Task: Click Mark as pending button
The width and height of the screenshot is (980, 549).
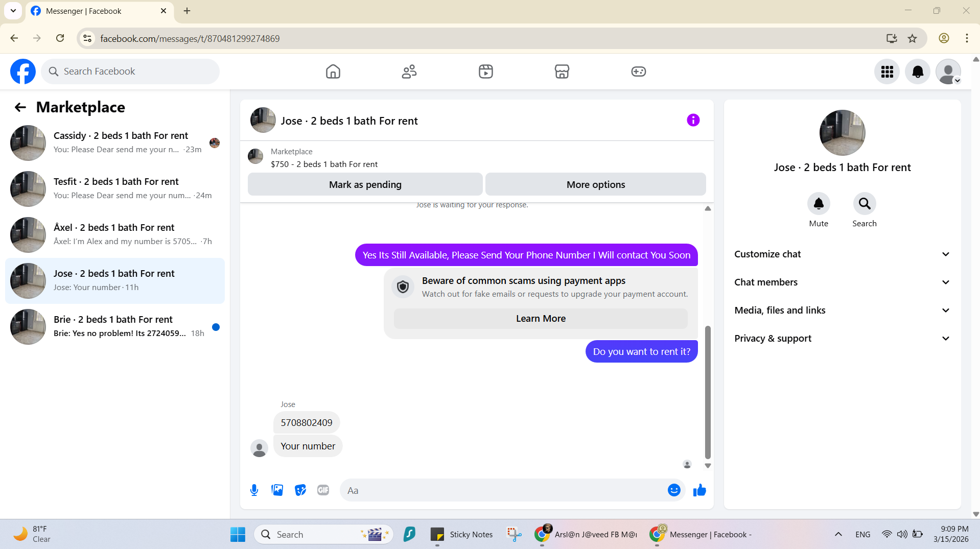Action: point(365,184)
